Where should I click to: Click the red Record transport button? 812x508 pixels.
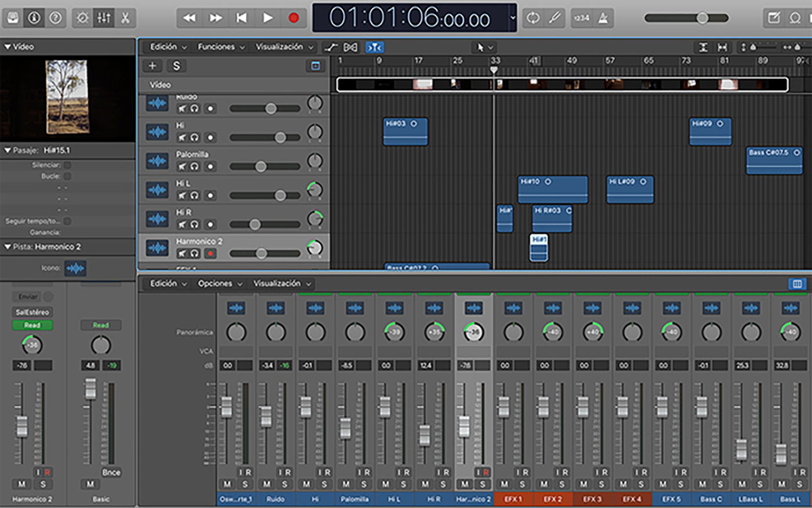[x=293, y=18]
